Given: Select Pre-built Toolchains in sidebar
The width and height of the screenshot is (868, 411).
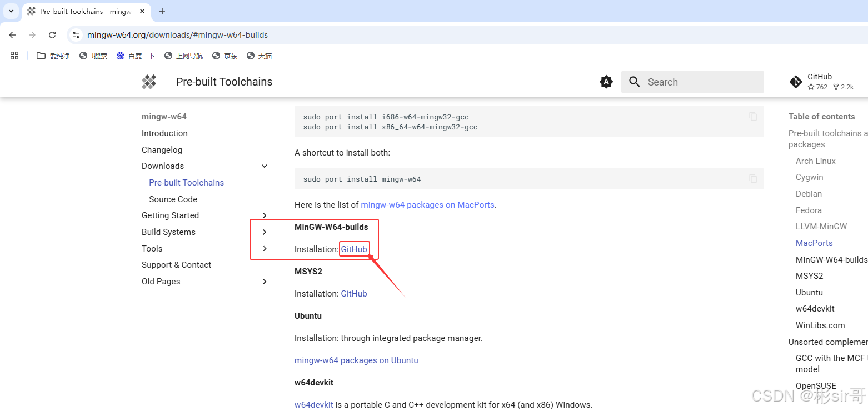Looking at the screenshot, I should point(187,183).
